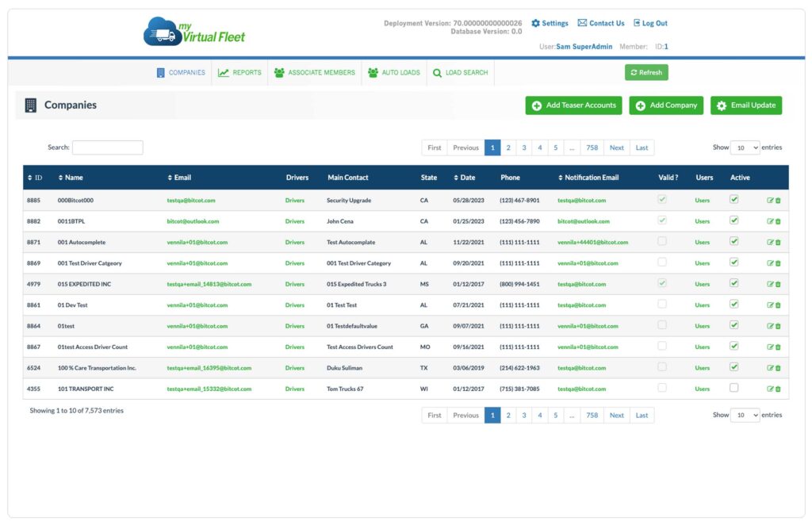812x525 pixels.
Task: Open the bottom Show entries dropdown
Action: pos(745,415)
